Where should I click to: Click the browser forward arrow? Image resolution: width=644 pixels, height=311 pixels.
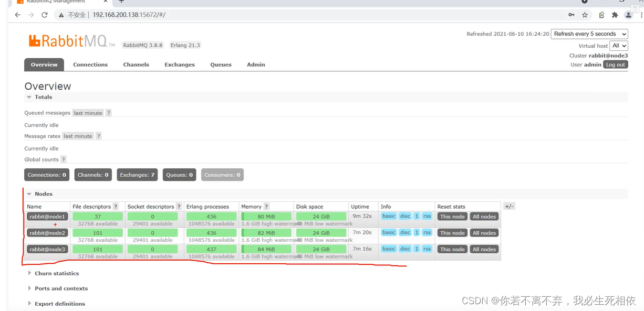(30, 15)
